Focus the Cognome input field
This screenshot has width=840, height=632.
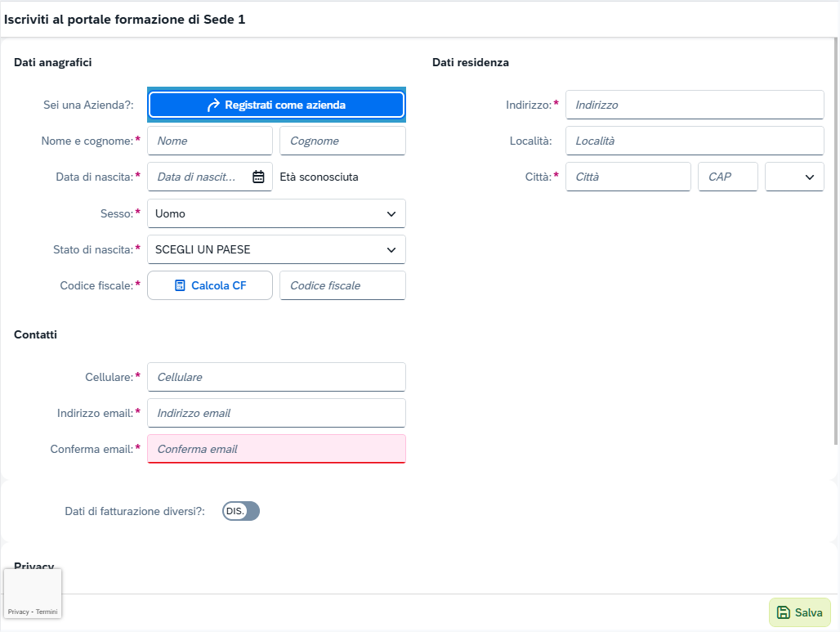[343, 141]
